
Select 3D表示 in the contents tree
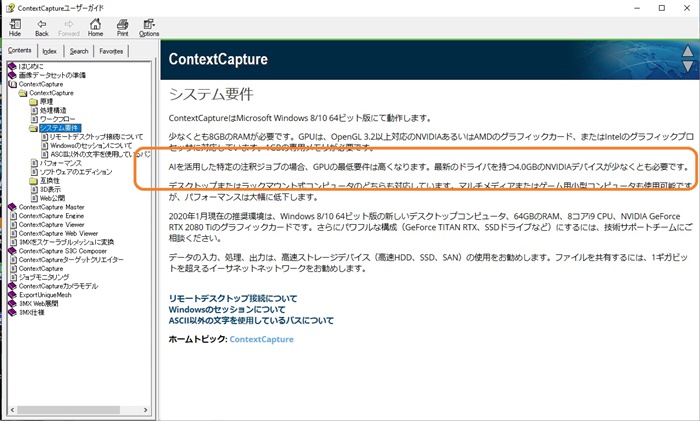click(x=50, y=189)
